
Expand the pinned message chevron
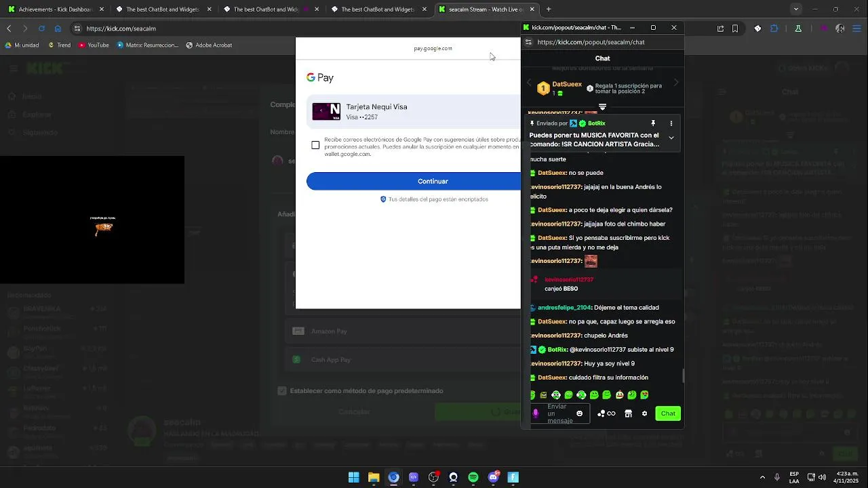(x=671, y=138)
